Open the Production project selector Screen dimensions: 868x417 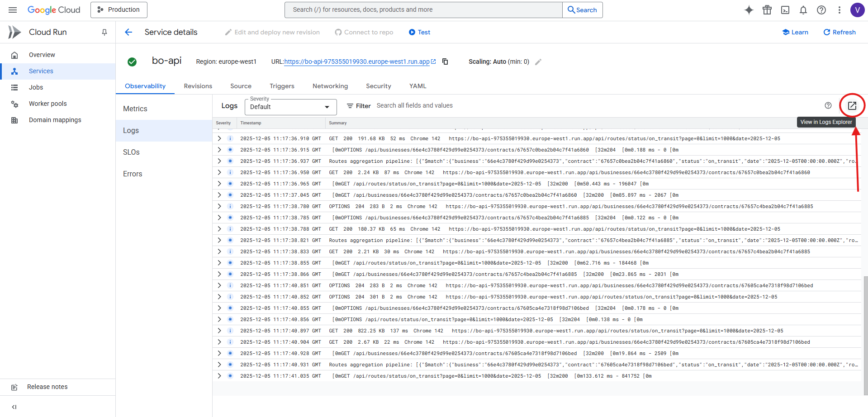119,9
